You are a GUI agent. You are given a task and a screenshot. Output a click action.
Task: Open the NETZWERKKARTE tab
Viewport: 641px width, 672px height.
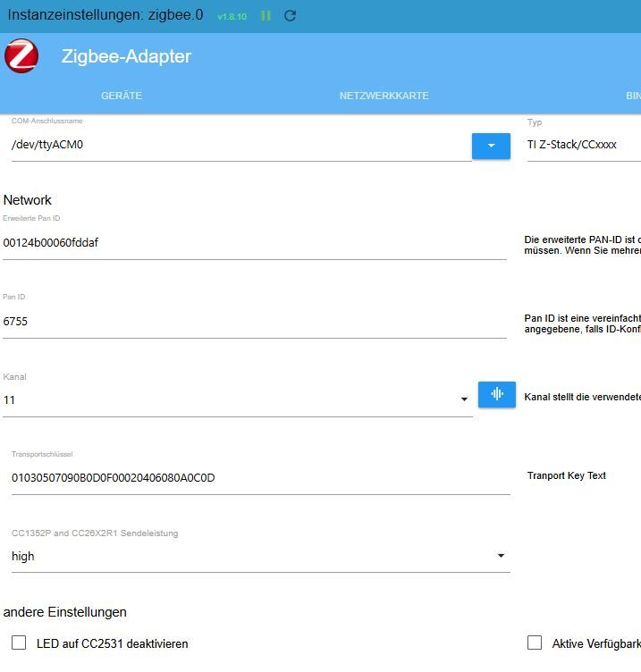tap(384, 96)
